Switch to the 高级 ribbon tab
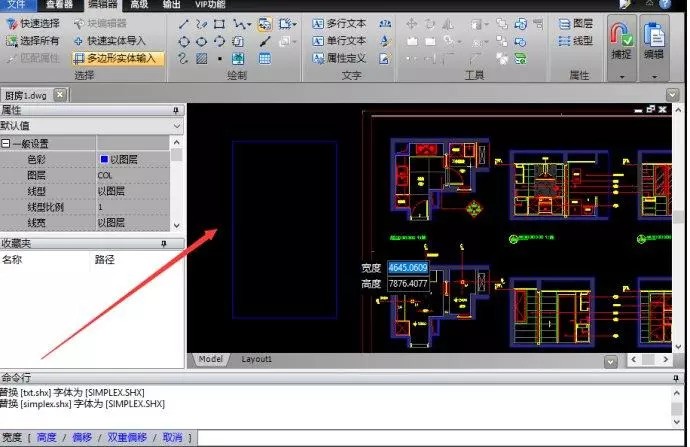The width and height of the screenshot is (690, 447). (x=139, y=5)
